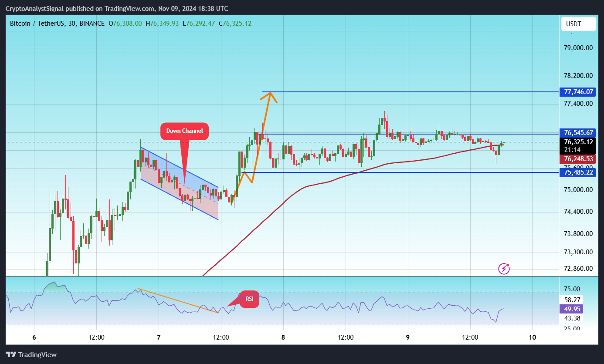
Task: Click the RSI scale value 43.38
Action: pos(572,318)
